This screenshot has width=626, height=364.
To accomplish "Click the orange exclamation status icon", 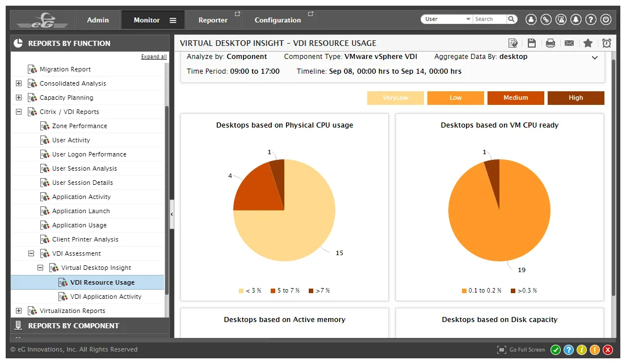I will tap(594, 350).
